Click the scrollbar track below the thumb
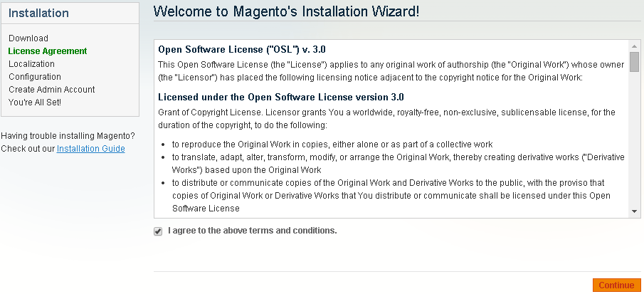The width and height of the screenshot is (644, 294). tap(634, 142)
